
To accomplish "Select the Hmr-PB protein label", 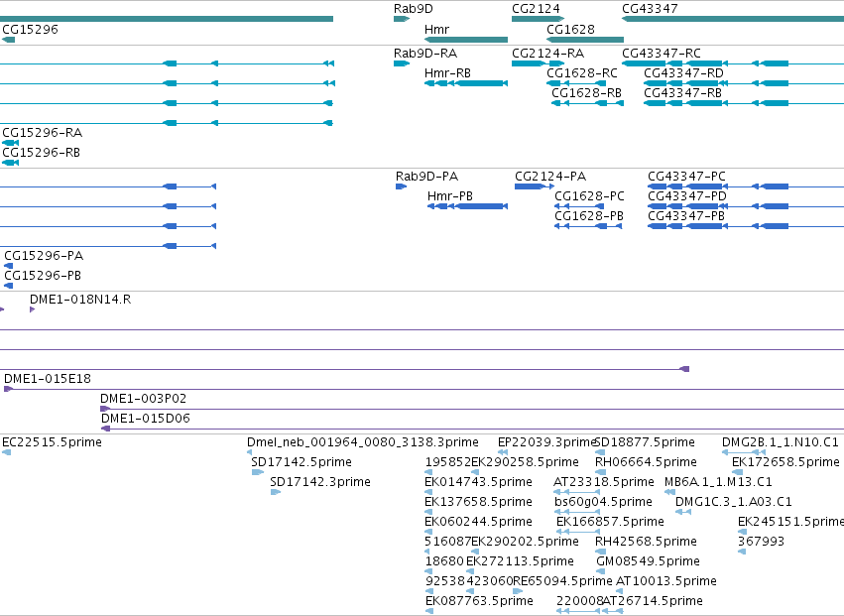I will coord(450,196).
